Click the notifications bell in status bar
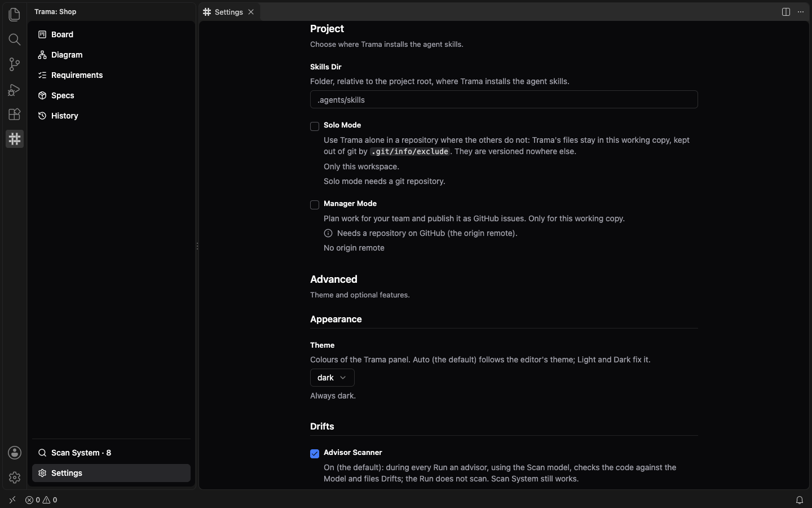The width and height of the screenshot is (812, 508). click(800, 500)
